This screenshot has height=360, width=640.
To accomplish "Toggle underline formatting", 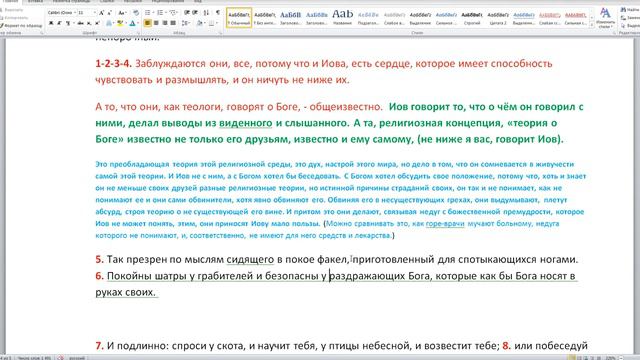I will point(68,23).
